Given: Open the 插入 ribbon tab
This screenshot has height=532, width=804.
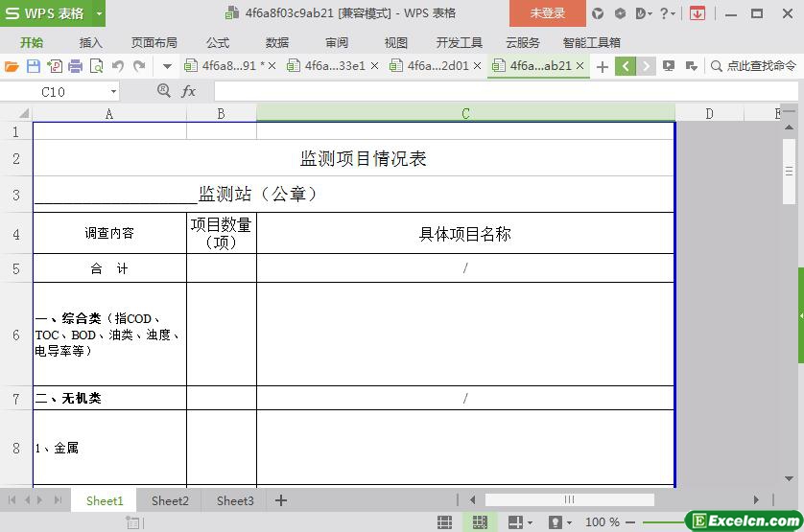Looking at the screenshot, I should pyautogui.click(x=91, y=42).
